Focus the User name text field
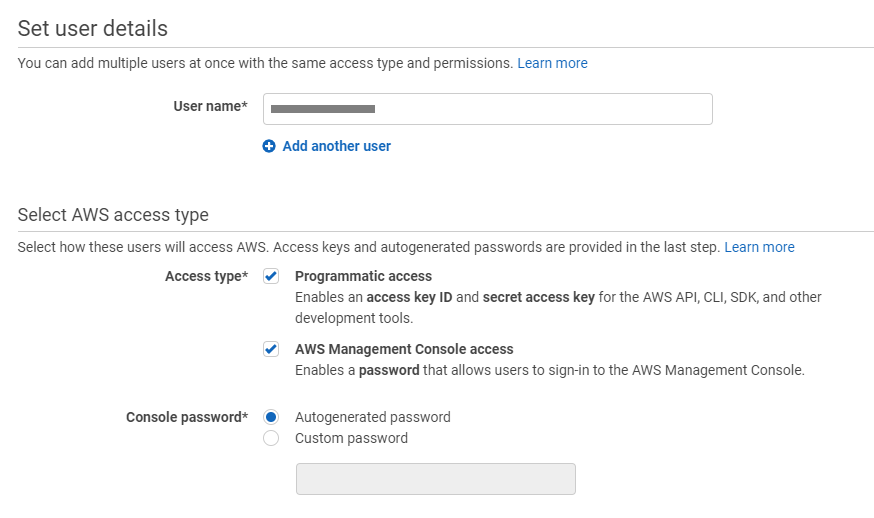Image resolution: width=874 pixels, height=518 pixels. (x=487, y=109)
